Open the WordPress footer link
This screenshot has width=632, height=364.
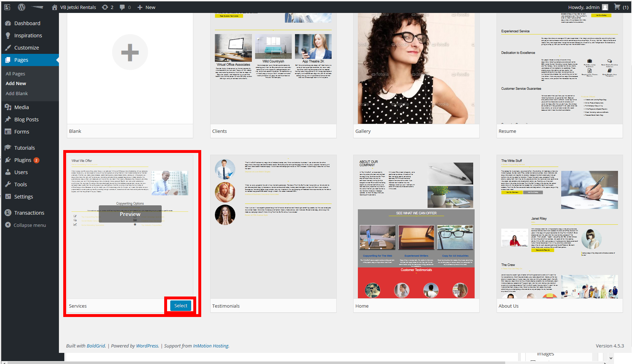point(147,346)
